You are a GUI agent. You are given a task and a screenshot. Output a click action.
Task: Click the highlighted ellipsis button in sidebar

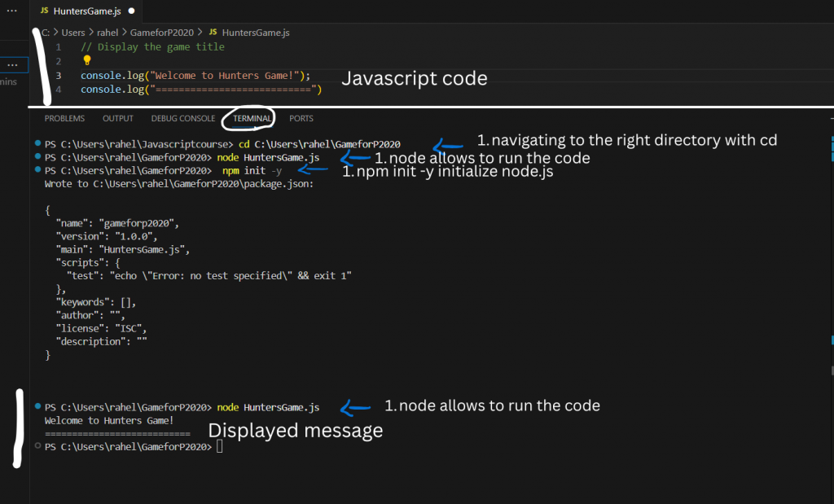(11, 64)
